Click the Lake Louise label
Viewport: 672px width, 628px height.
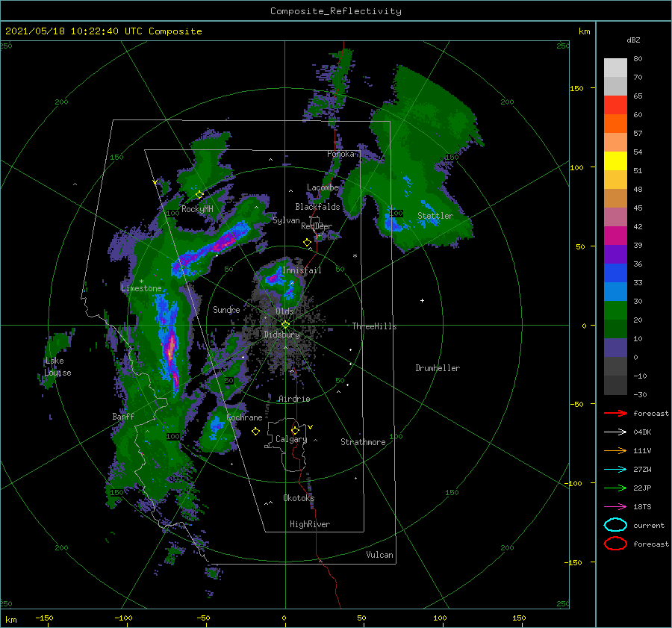(57, 367)
